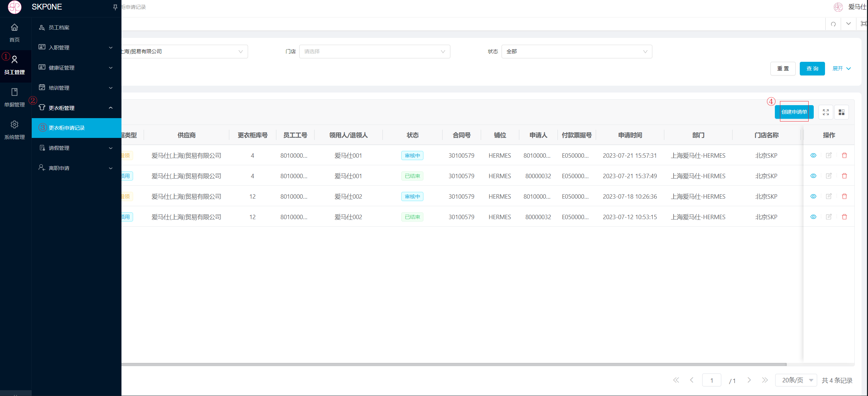Open the 20条/页 page size dropdown
Viewport: 868px width, 396px height.
[796, 380]
